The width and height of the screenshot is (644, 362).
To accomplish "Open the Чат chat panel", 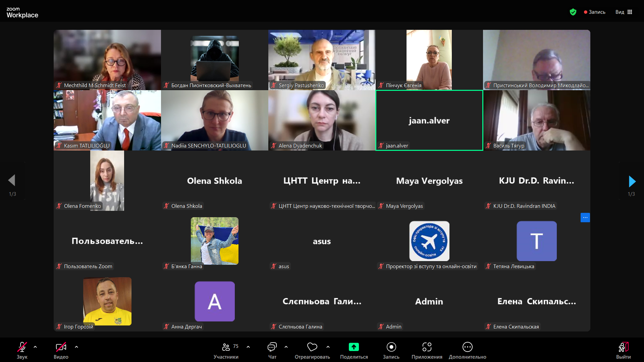I will coord(272,347).
